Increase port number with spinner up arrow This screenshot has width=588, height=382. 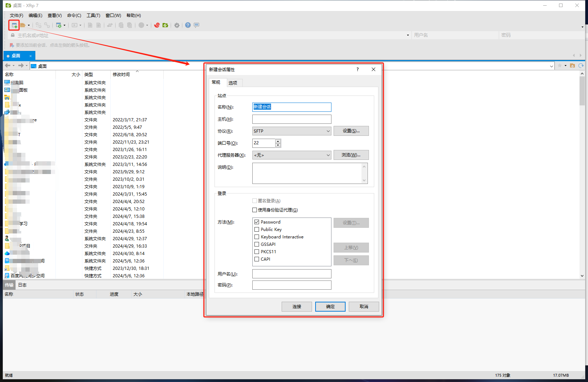278,141
